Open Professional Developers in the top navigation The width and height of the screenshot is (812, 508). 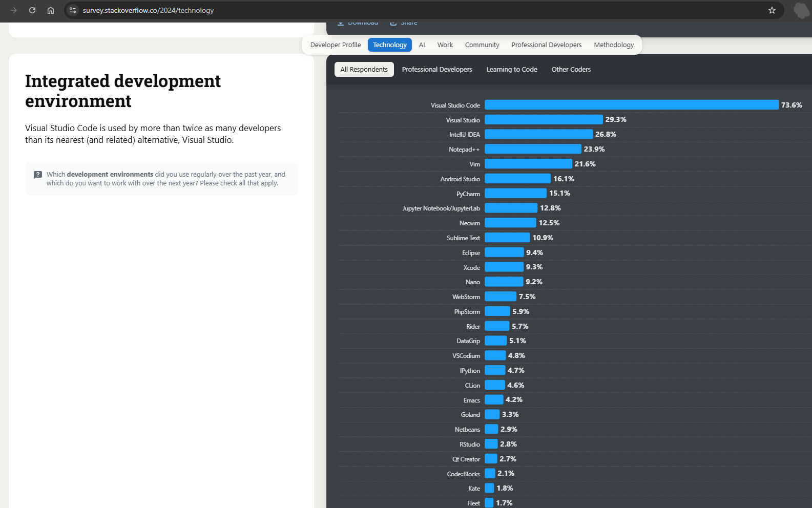[x=547, y=45]
